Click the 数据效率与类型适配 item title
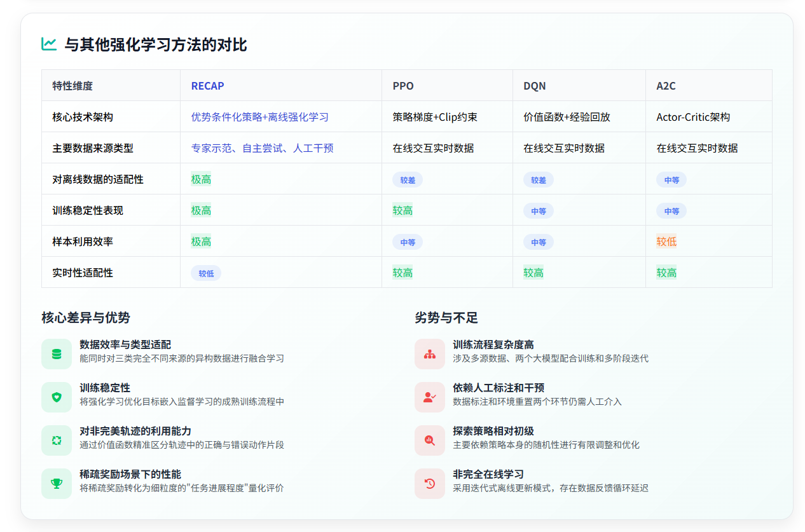The width and height of the screenshot is (805, 532). click(125, 344)
